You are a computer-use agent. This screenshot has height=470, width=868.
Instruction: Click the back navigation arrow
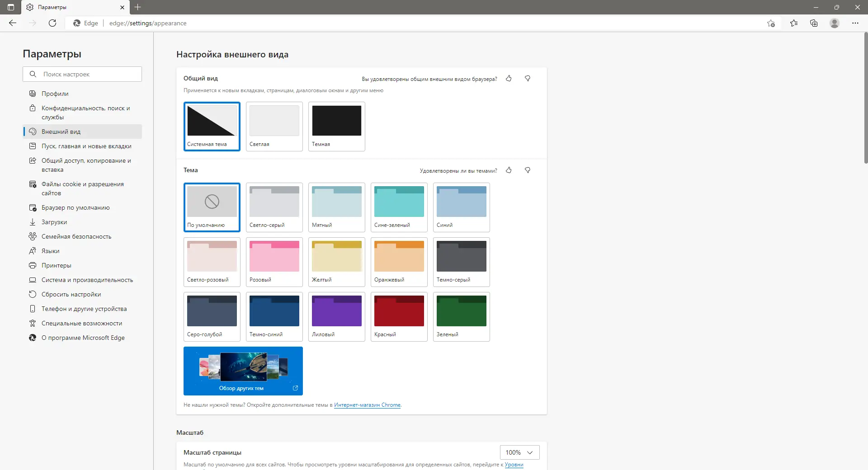click(x=12, y=23)
